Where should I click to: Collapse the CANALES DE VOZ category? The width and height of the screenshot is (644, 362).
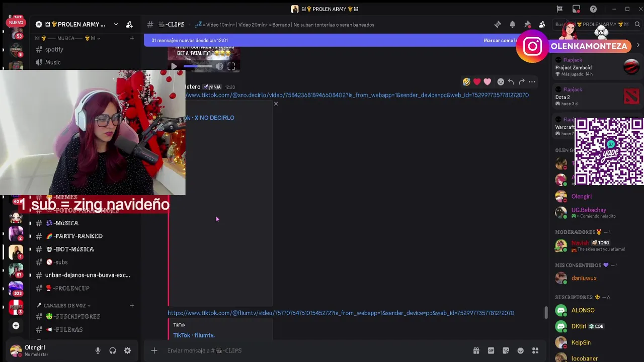coord(63,305)
